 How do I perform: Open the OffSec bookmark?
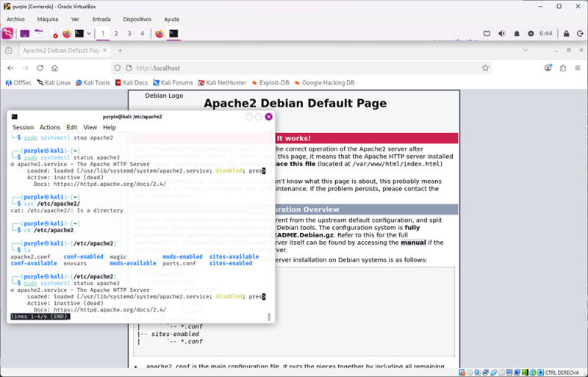(x=19, y=82)
